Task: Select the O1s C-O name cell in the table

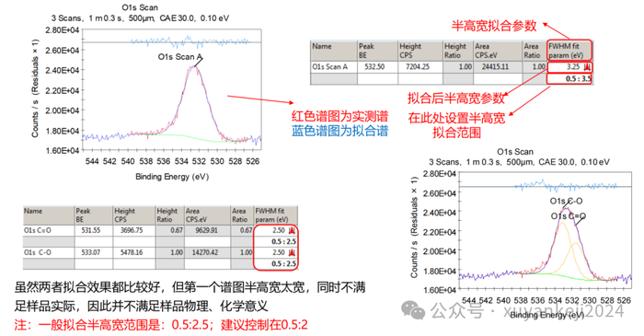Action: [x=49, y=252]
